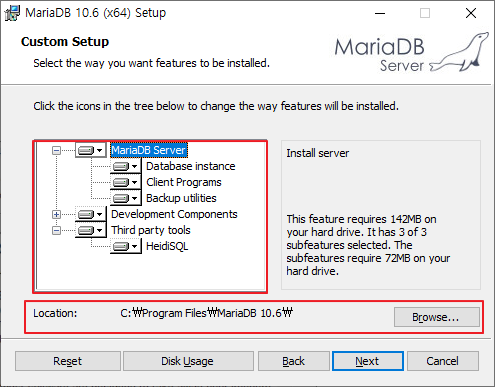Open Third party tools feature dropdown
The width and height of the screenshot is (495, 387).
pos(91,230)
